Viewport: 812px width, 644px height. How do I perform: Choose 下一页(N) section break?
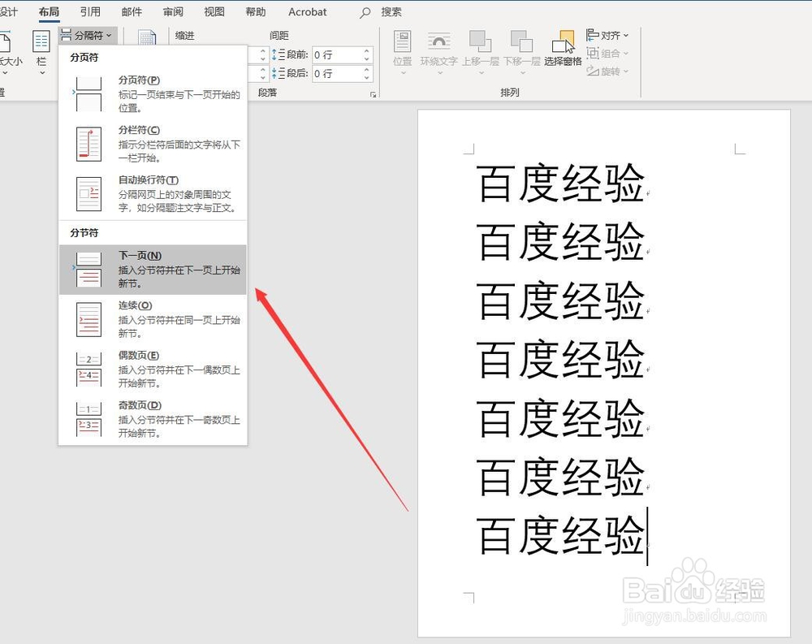coord(153,270)
